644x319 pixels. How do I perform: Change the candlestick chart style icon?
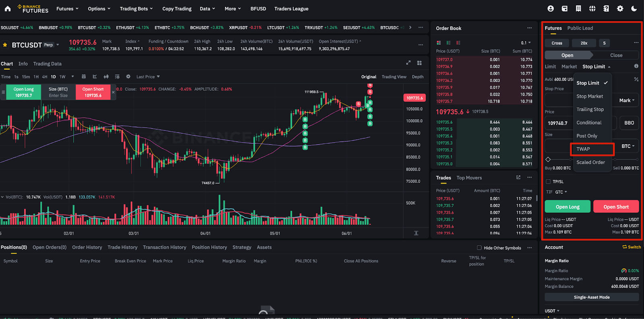click(x=106, y=77)
